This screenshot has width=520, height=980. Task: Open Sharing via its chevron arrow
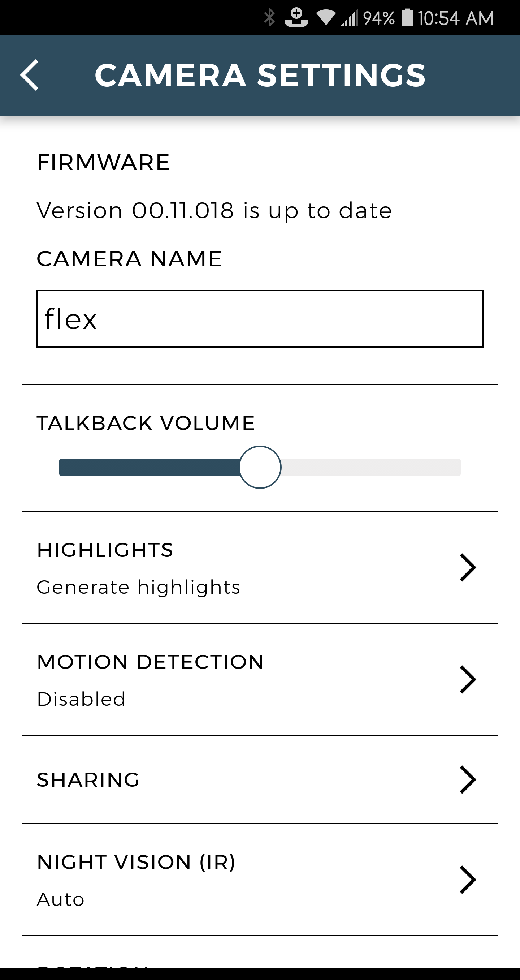tap(468, 779)
